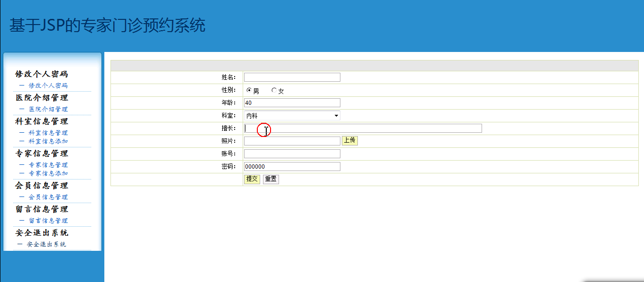Image resolution: width=644 pixels, height=282 pixels.
Task: Click the 上传 upload button
Action: point(350,141)
